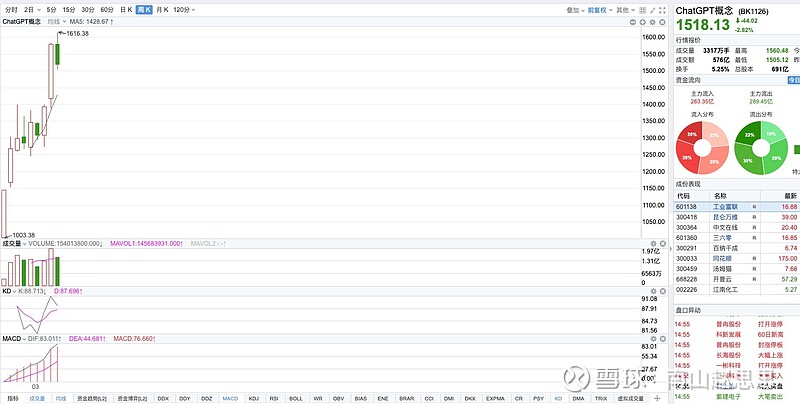Viewport: 800px width, 404px height.
Task: Open KD panel settings gear
Action: tap(653, 291)
